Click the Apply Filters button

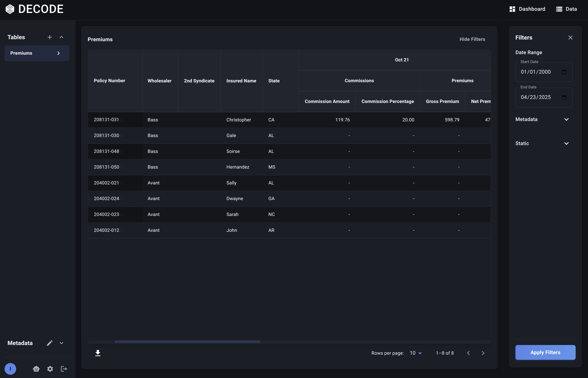tap(545, 352)
